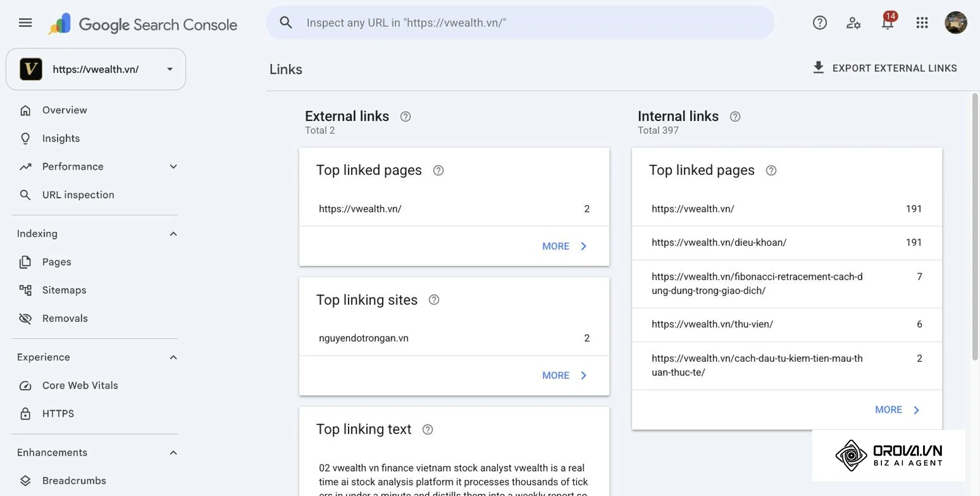Image resolution: width=980 pixels, height=496 pixels.
Task: Click the help icon beside Internal links
Action: [735, 116]
